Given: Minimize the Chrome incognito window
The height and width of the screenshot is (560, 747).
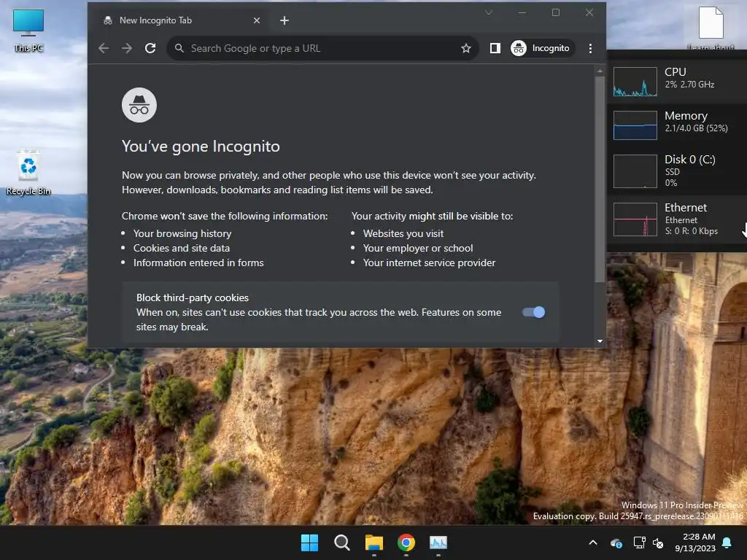Looking at the screenshot, I should tap(522, 13).
